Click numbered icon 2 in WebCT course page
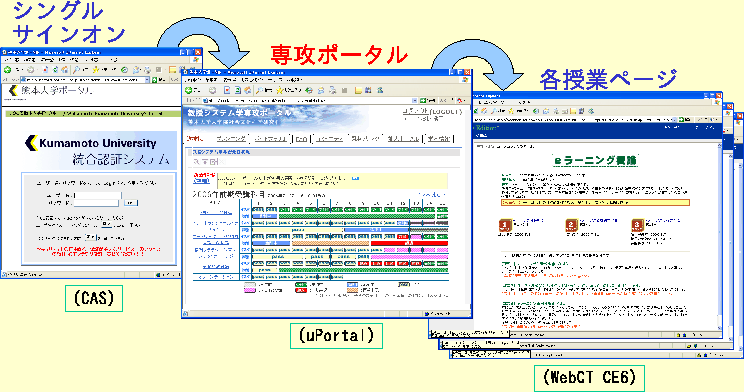Viewport: 744px width, 392px height. click(571, 225)
